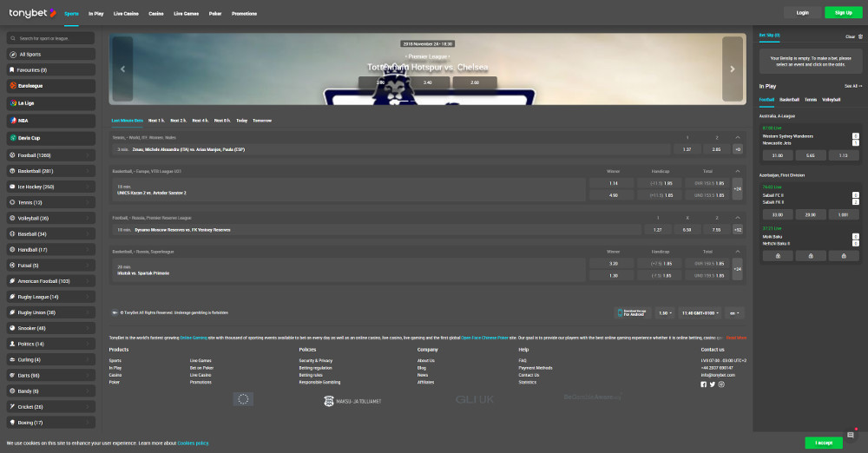Click the American Football icon in sidebar
The height and width of the screenshot is (453, 868).
tap(12, 281)
